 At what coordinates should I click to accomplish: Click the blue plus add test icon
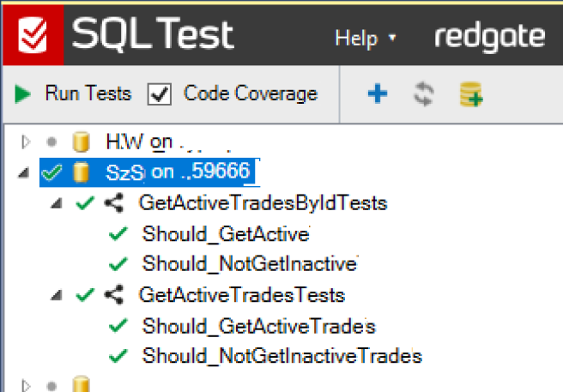coord(377,94)
